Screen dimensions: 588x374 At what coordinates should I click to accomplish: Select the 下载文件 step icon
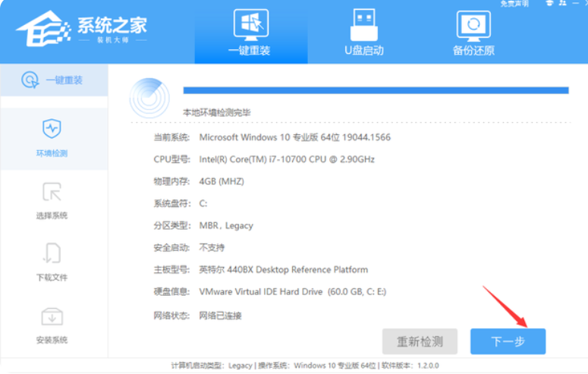(52, 253)
